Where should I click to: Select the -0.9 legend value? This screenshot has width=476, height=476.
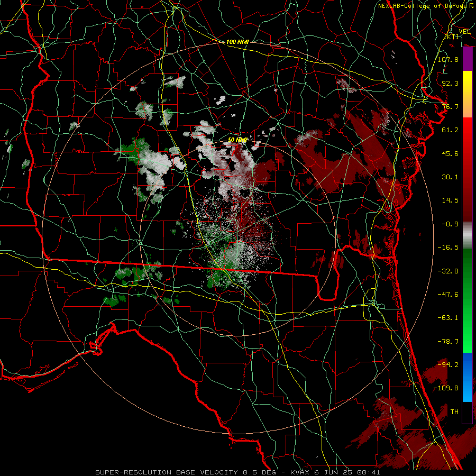coord(450,224)
